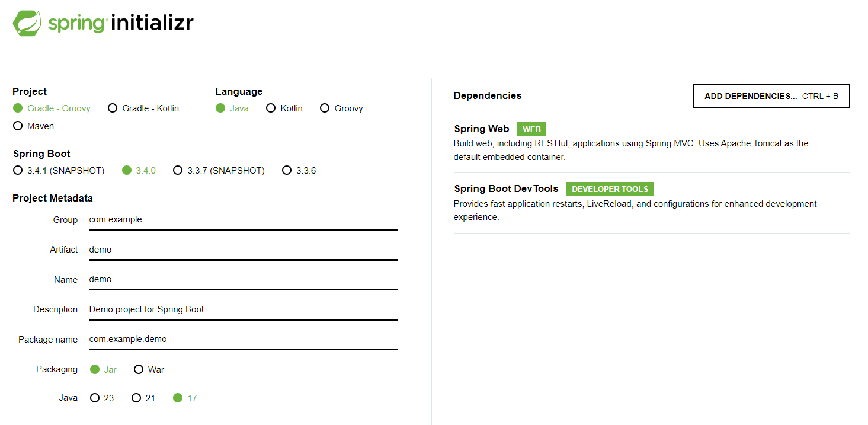
Task: Select Jar packaging
Action: pyautogui.click(x=103, y=370)
